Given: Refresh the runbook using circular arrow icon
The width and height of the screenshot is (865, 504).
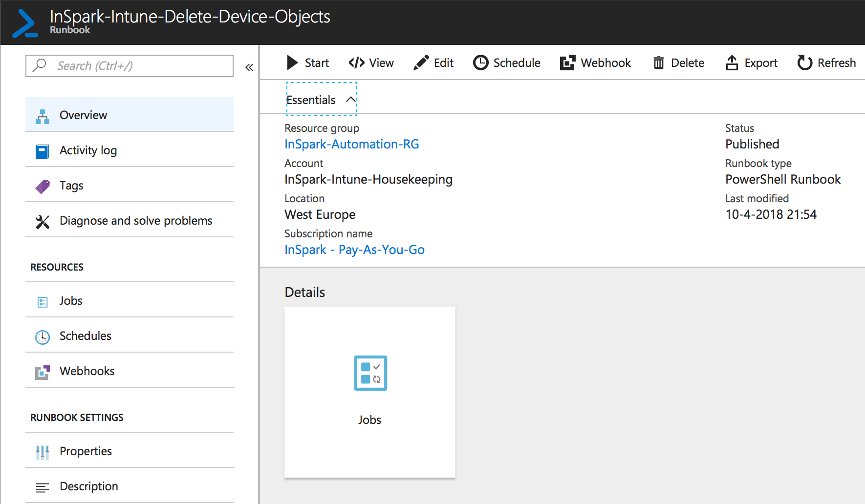Looking at the screenshot, I should pos(804,63).
